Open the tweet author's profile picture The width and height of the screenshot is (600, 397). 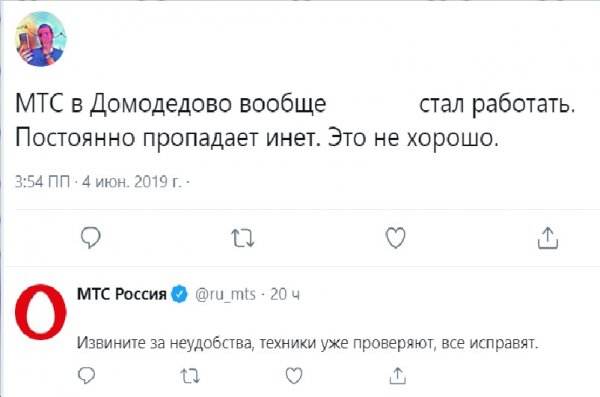click(x=41, y=39)
